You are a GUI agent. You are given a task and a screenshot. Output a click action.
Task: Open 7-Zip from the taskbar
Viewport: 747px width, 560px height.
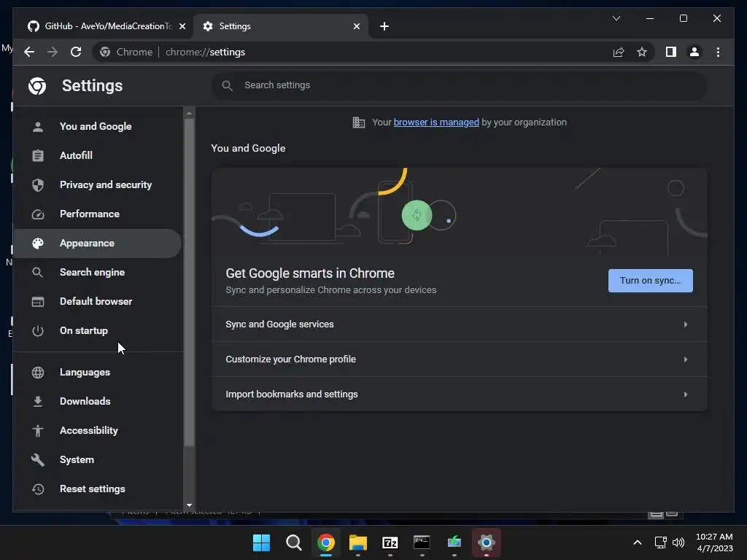pos(390,542)
